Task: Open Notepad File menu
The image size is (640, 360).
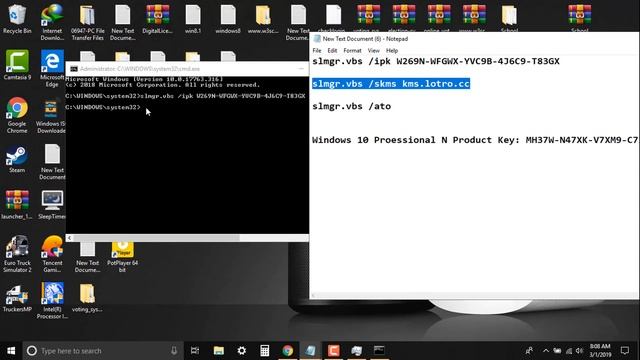Action: [317, 51]
